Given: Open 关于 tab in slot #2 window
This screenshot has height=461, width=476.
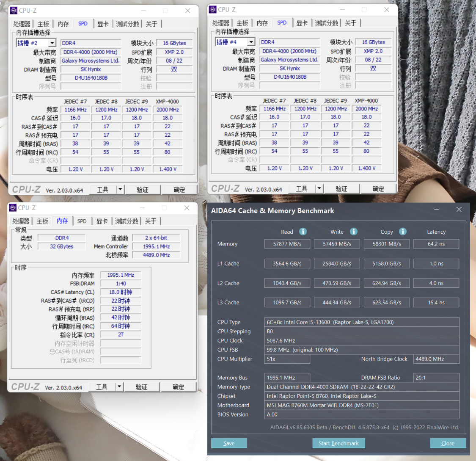Looking at the screenshot, I should (151, 24).
